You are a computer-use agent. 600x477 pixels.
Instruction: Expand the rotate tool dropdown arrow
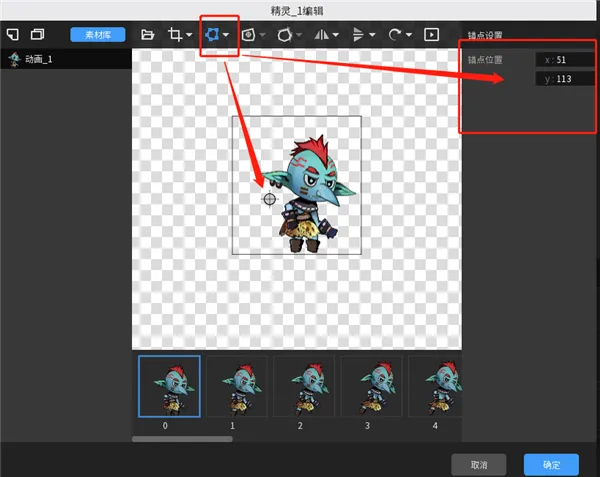[409, 35]
